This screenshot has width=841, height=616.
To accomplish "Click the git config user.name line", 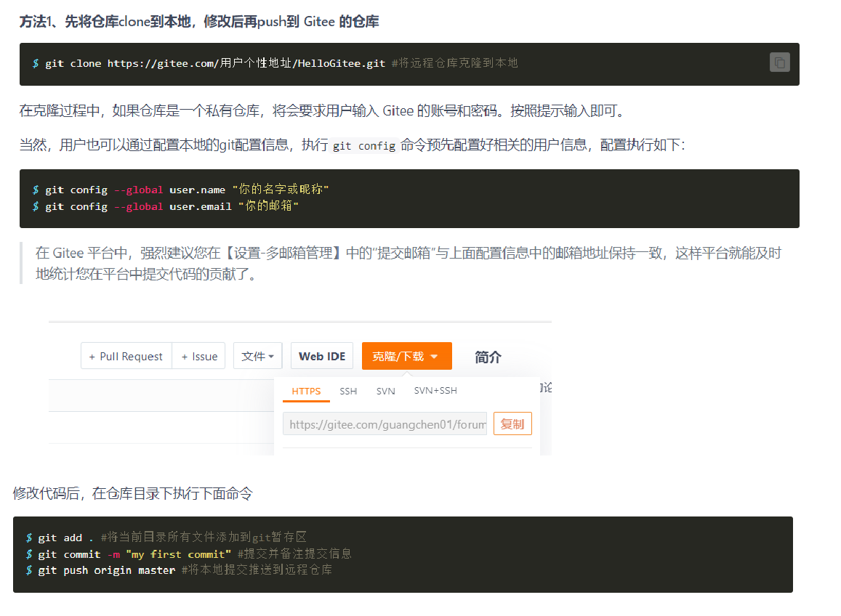I will tap(180, 190).
